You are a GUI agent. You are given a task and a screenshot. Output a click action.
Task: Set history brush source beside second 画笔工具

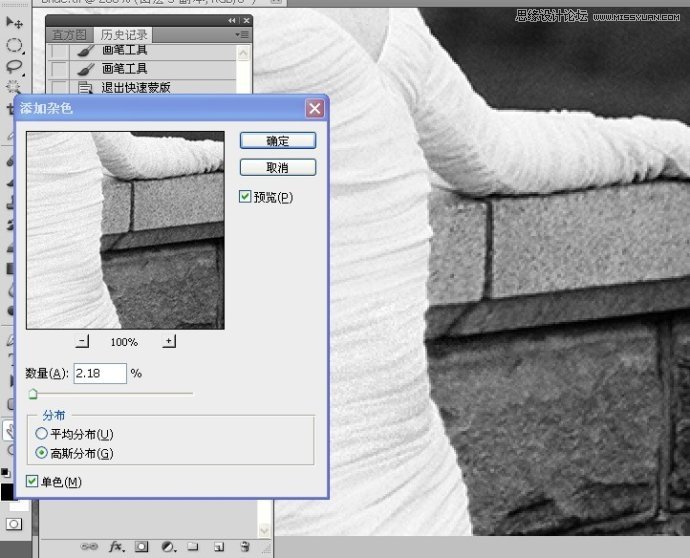pos(59,69)
